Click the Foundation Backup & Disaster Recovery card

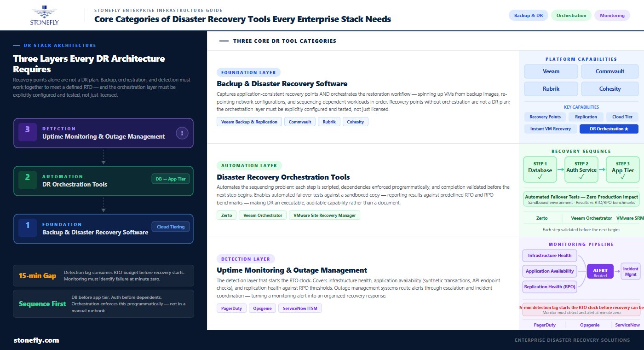point(103,229)
